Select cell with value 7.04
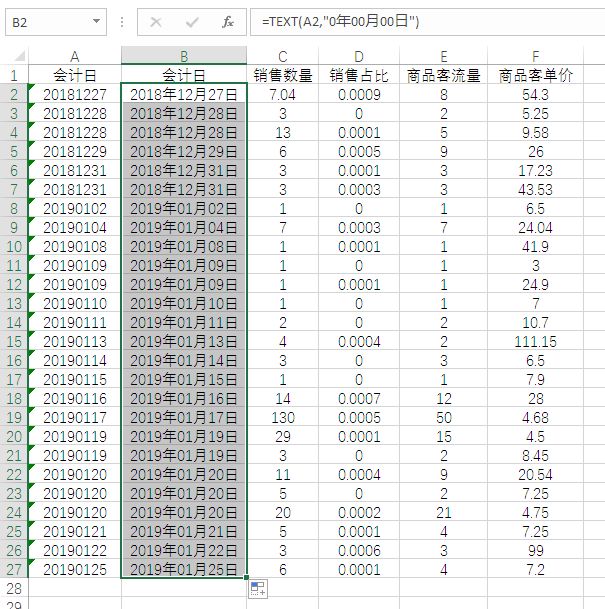The height and width of the screenshot is (609, 605). pyautogui.click(x=283, y=94)
